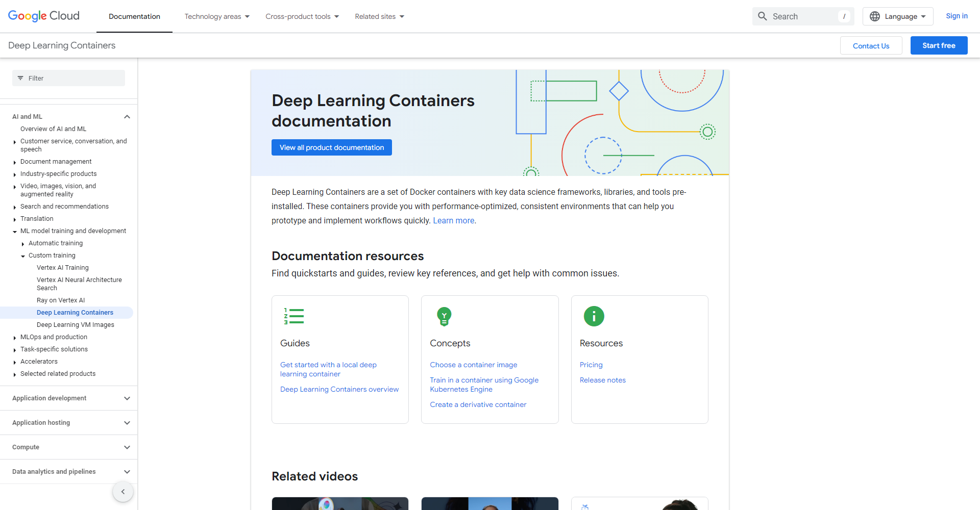Open the Language dropdown

(898, 16)
